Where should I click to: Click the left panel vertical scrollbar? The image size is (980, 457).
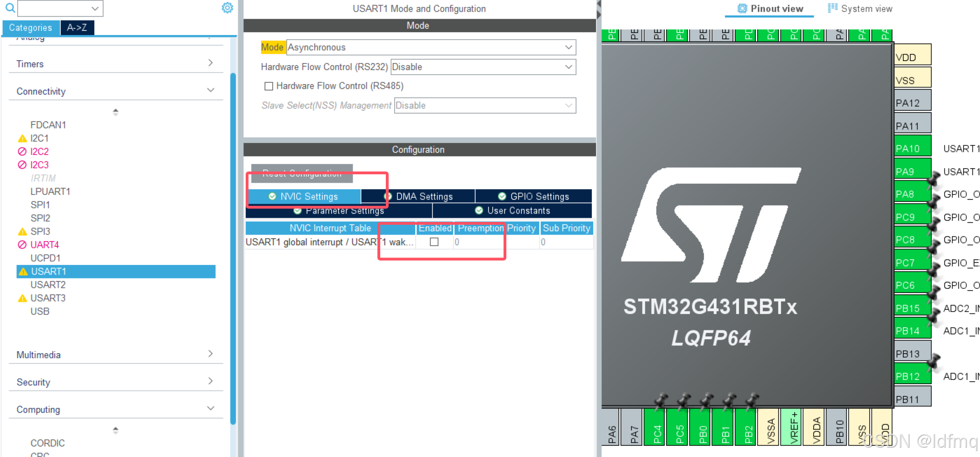click(233, 248)
